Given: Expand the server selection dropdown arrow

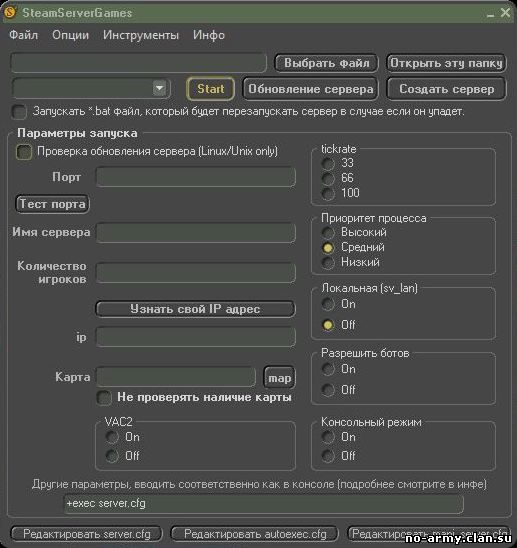Looking at the screenshot, I should pyautogui.click(x=160, y=88).
